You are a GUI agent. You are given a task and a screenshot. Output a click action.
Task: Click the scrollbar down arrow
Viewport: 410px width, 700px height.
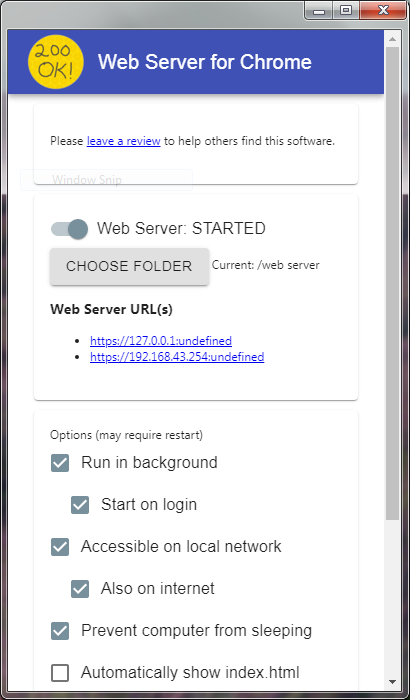click(393, 682)
